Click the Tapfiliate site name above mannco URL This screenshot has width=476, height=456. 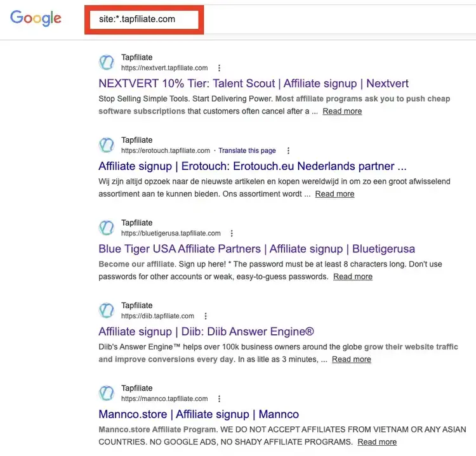coord(137,388)
